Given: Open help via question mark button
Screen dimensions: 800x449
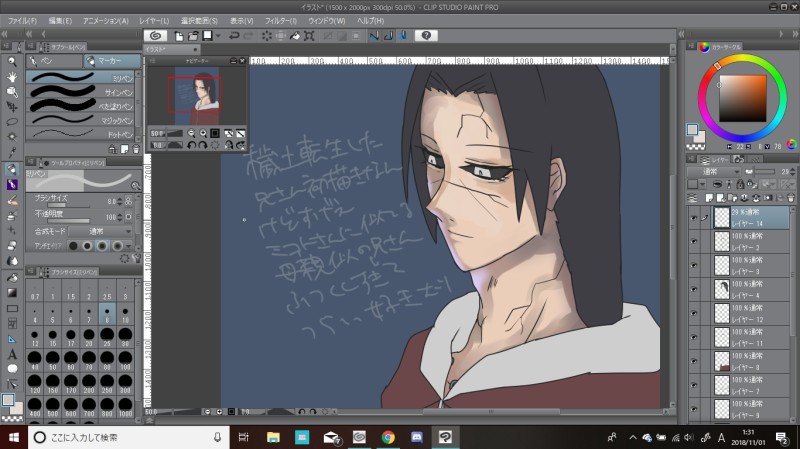Looking at the screenshot, I should (x=427, y=36).
